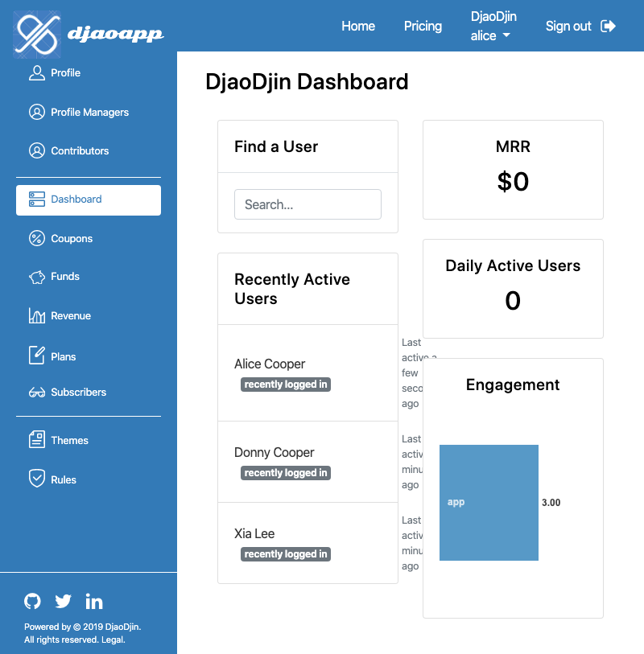The width and height of the screenshot is (644, 654).
Task: Focus the Find a User search field
Action: [x=308, y=204]
